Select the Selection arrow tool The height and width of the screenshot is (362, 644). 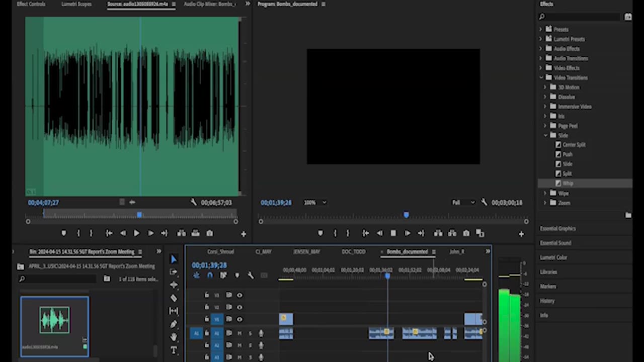click(x=174, y=259)
